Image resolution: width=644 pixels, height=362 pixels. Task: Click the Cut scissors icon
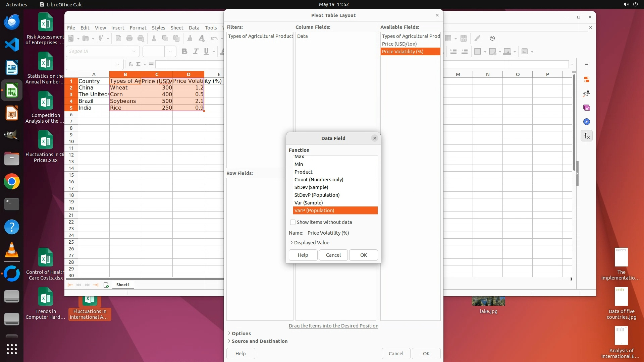(x=154, y=38)
